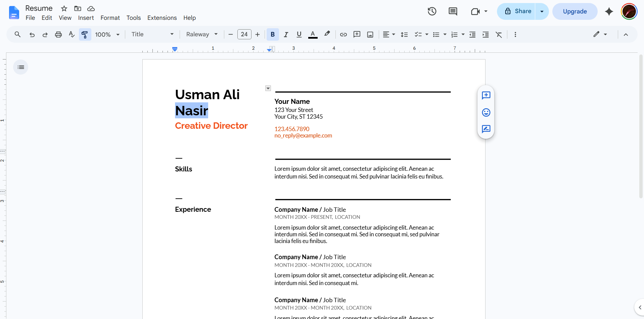Open line and paragraph spacing

tap(404, 34)
